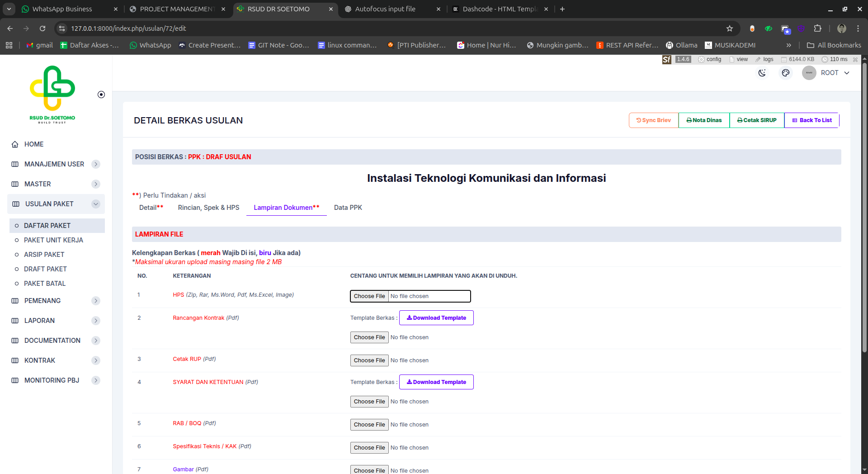Click the Sync Briev button
Screen dimensions: 868x474
point(653,120)
